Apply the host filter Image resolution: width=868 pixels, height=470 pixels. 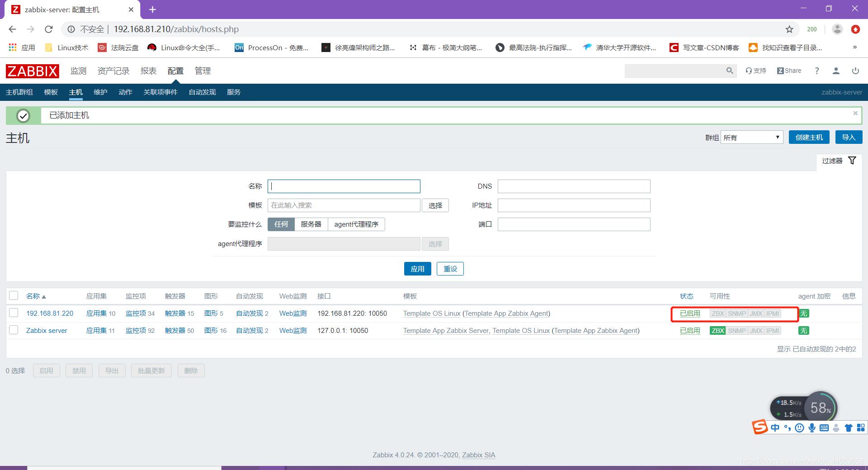[417, 269]
